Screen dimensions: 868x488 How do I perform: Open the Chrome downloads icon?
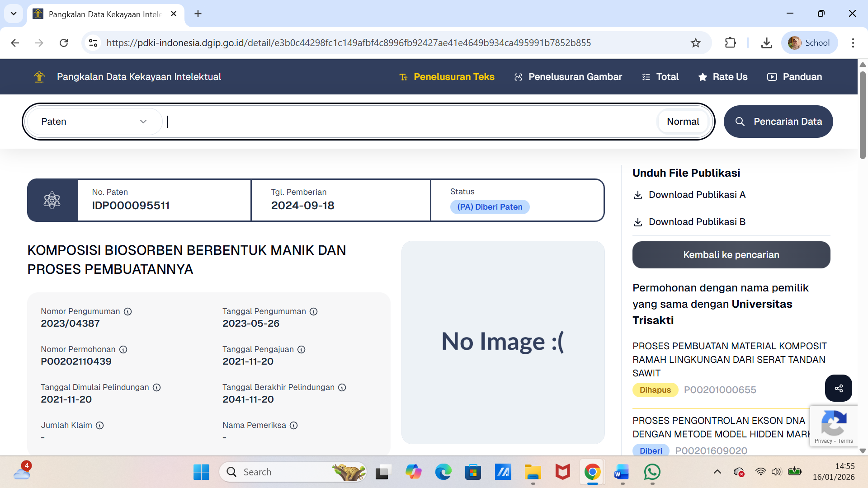pyautogui.click(x=766, y=43)
